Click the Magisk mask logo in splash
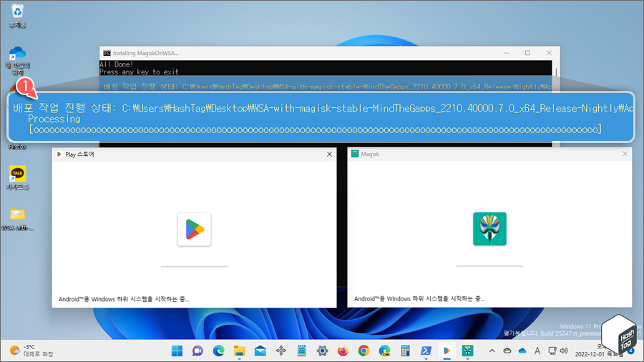The width and height of the screenshot is (644, 362). [489, 229]
